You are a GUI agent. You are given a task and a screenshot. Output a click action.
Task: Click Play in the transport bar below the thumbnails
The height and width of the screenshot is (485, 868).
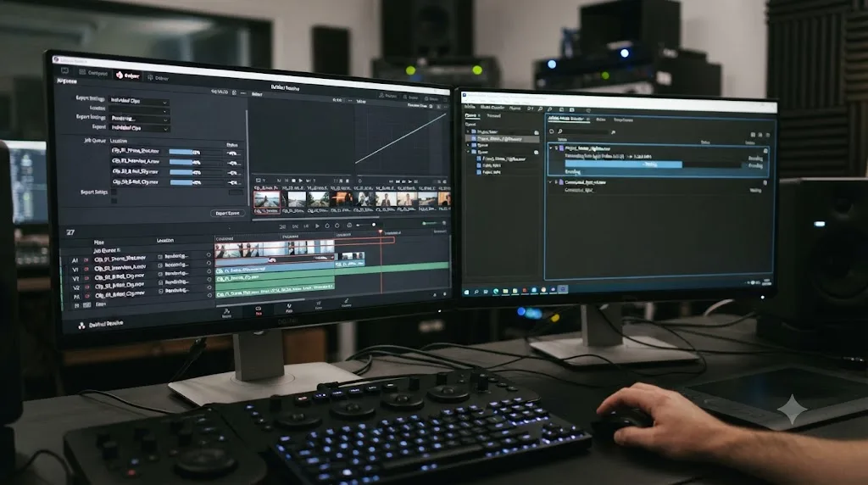click(x=317, y=226)
